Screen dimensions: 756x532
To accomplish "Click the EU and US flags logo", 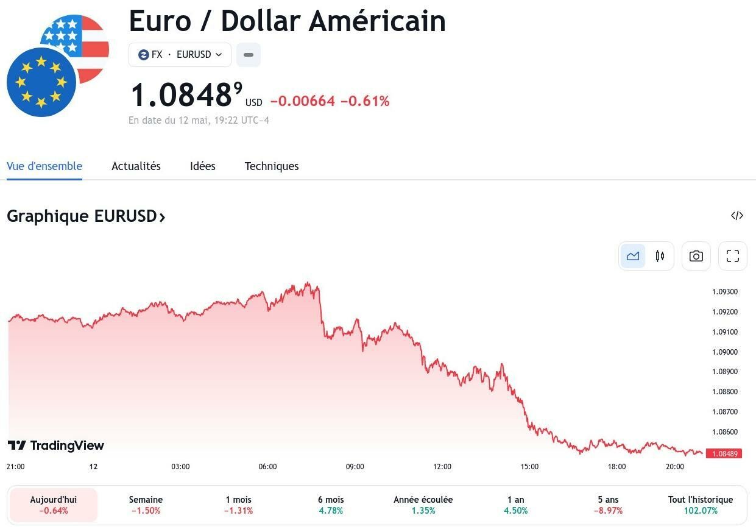I will (x=58, y=65).
